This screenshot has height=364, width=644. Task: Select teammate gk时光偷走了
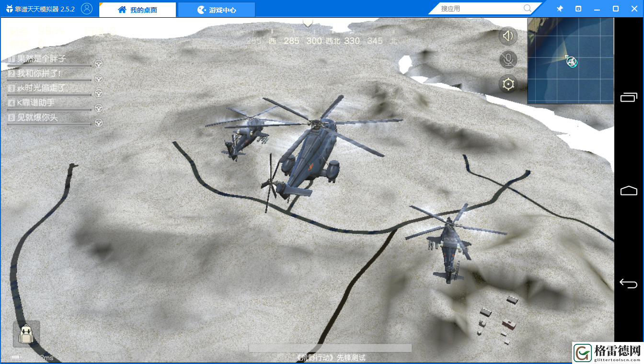[x=41, y=88]
